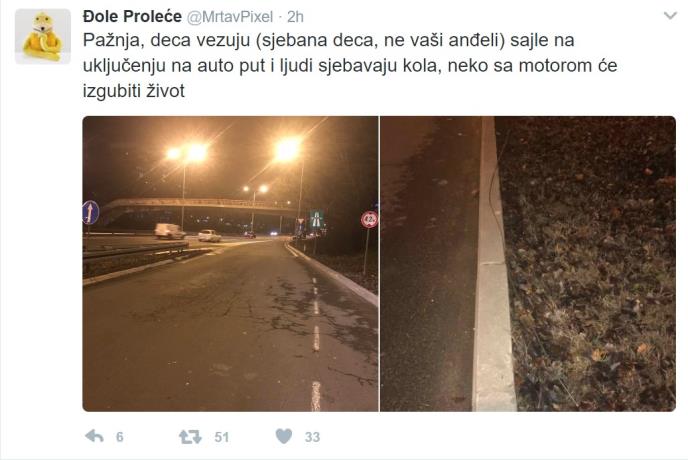Enlarge the right curb and grass photo

click(528, 264)
